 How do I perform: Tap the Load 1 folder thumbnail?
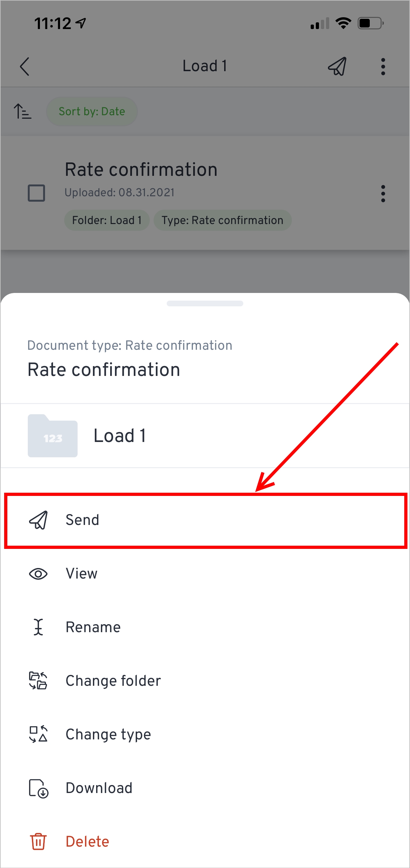[53, 436]
